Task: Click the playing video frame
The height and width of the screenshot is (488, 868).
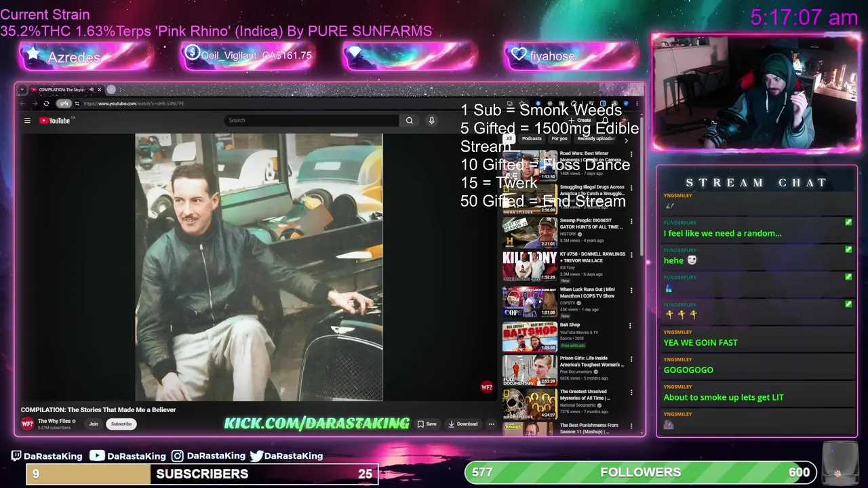Action: (258, 267)
